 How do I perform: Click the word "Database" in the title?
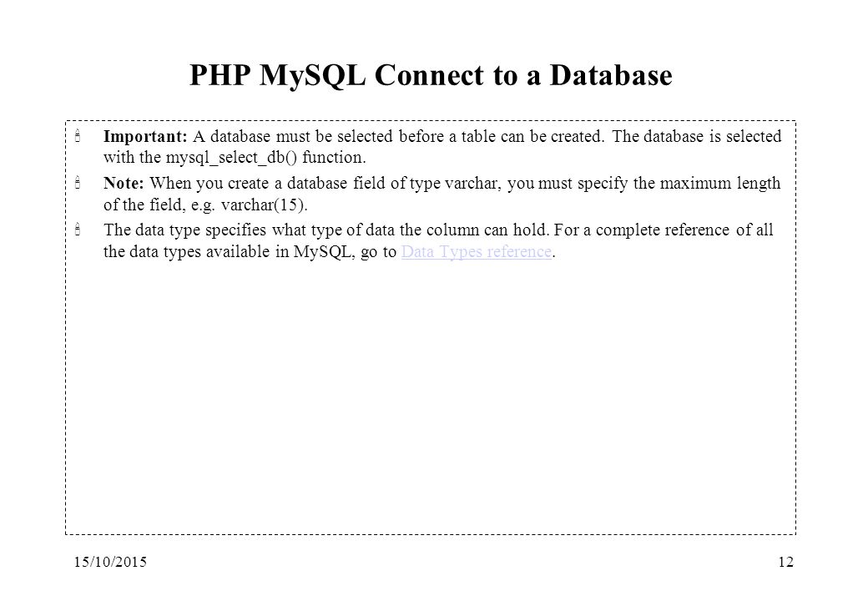tap(611, 75)
